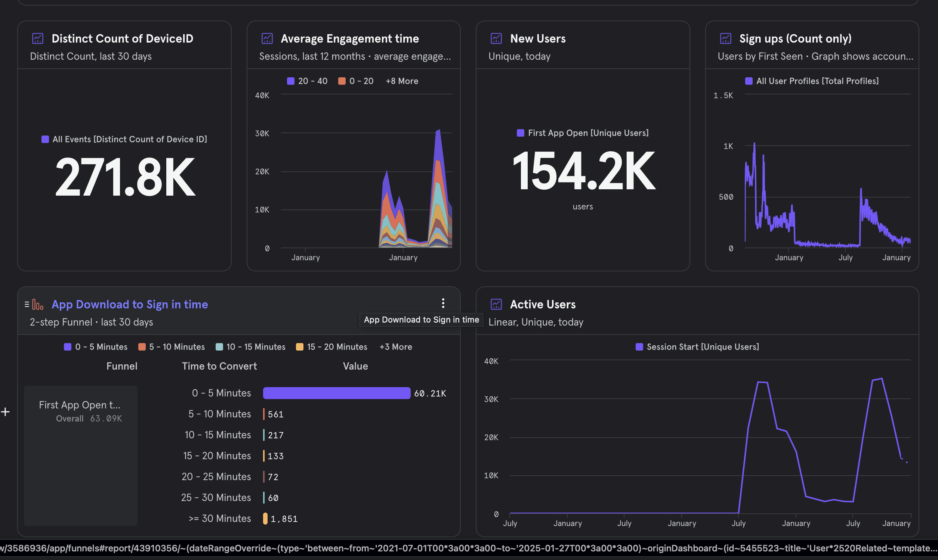Toggle the 0 - 20 legend series
The height and width of the screenshot is (560, 938).
pos(356,81)
